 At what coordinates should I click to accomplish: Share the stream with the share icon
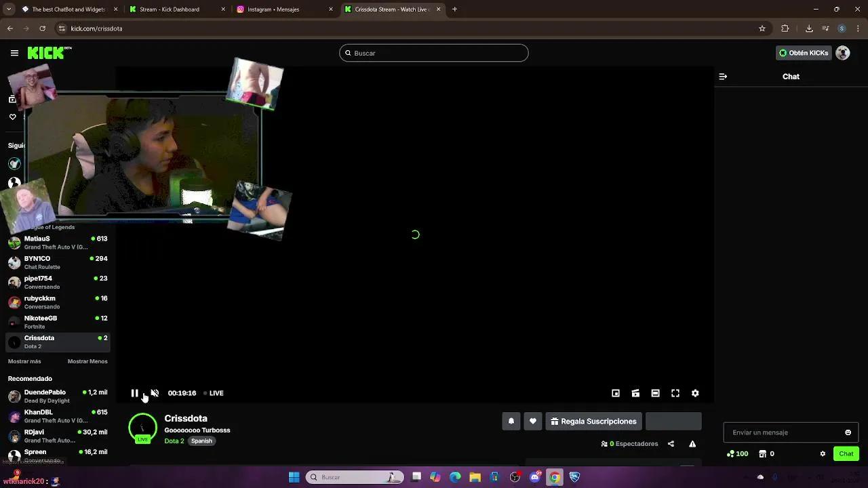pos(671,444)
